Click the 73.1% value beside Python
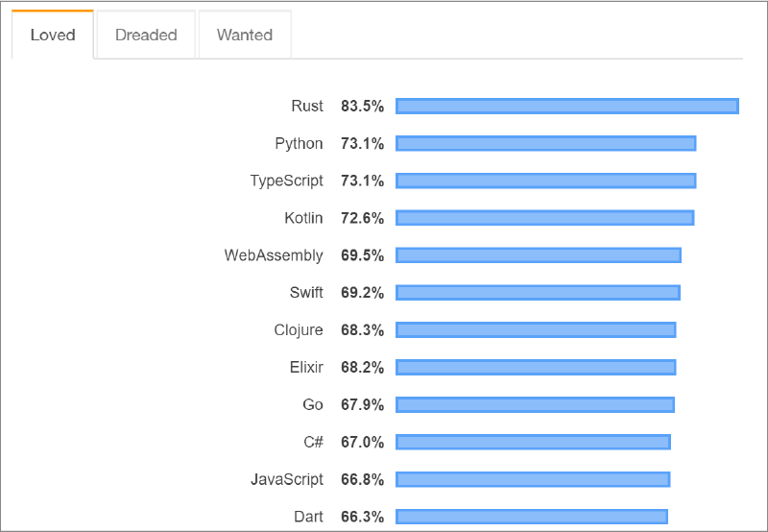This screenshot has height=532, width=768. click(x=362, y=144)
